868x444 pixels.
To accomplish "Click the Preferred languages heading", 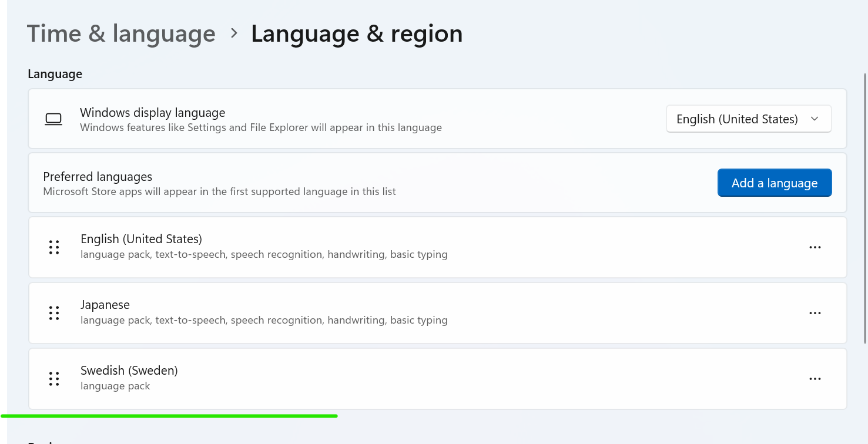I will [98, 177].
